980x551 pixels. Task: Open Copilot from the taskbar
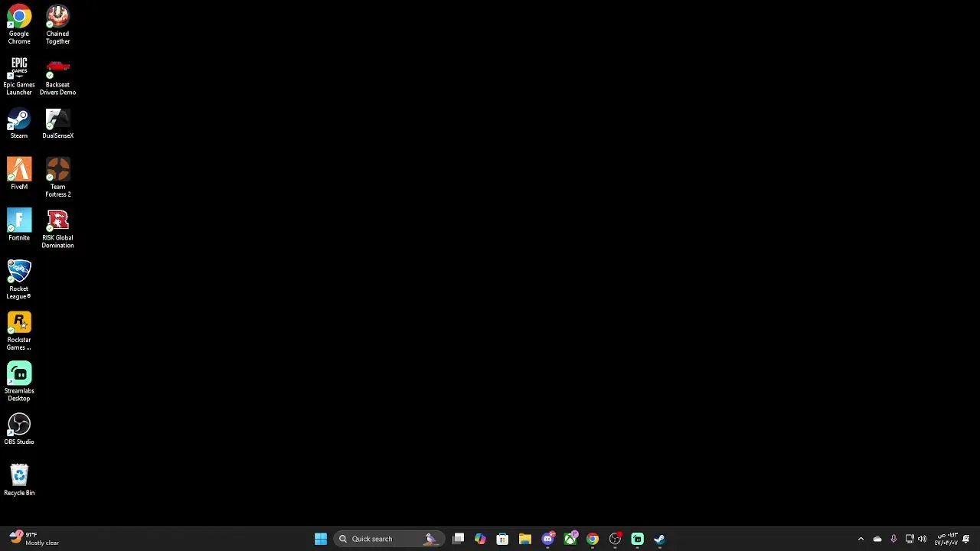point(480,539)
